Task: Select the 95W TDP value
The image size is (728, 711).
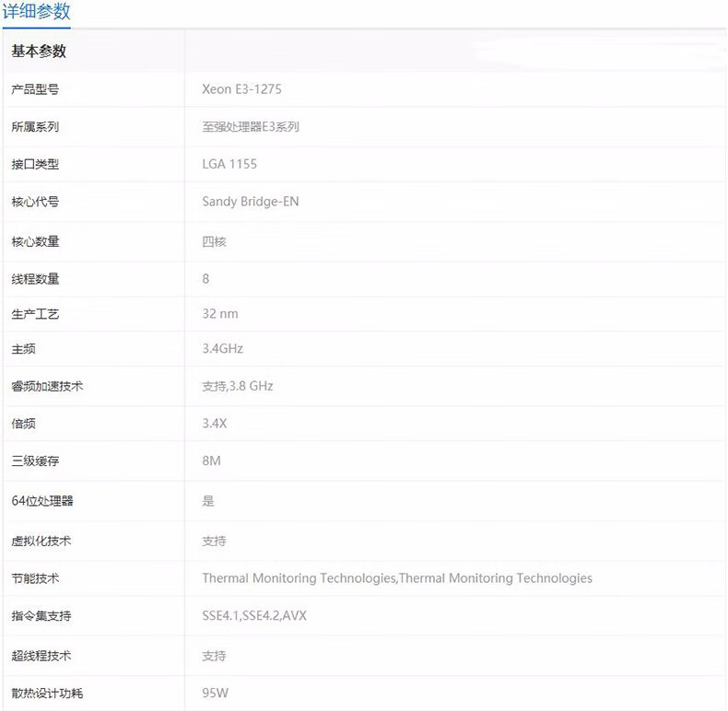Action: [216, 693]
